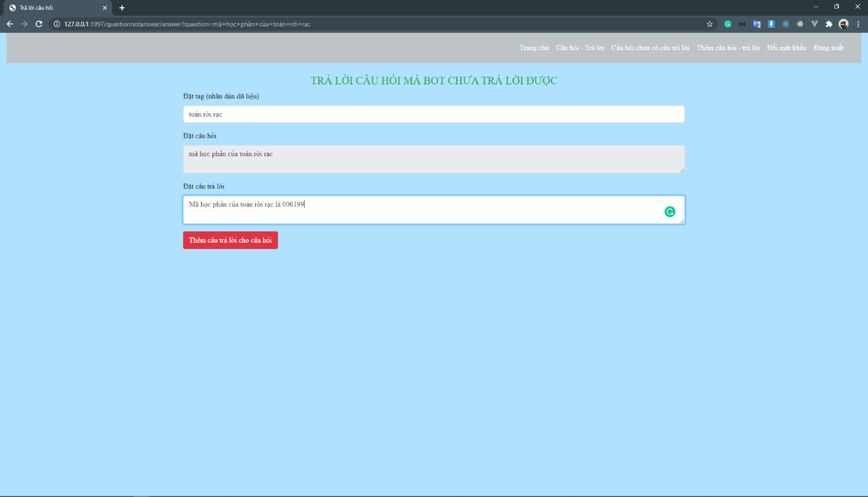Click the 'Đặt tag (nhãn dán dữ liệu)' label

(221, 96)
